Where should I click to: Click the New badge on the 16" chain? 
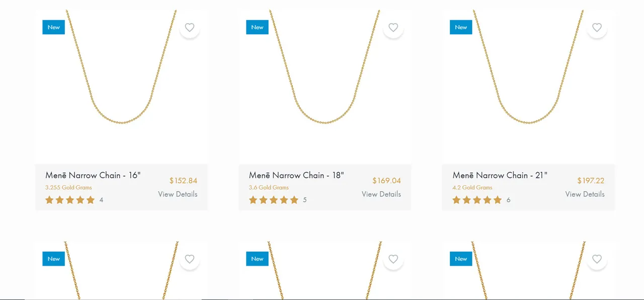pos(54,27)
